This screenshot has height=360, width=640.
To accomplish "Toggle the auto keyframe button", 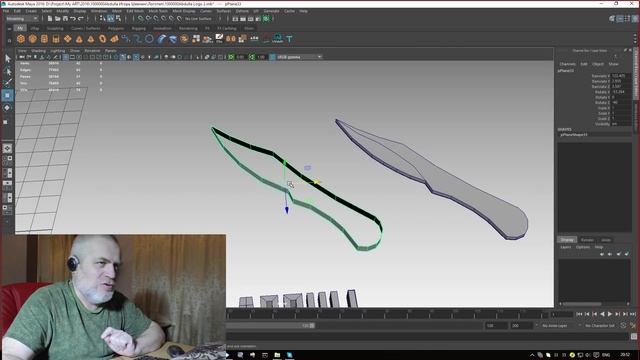I will click(x=623, y=325).
